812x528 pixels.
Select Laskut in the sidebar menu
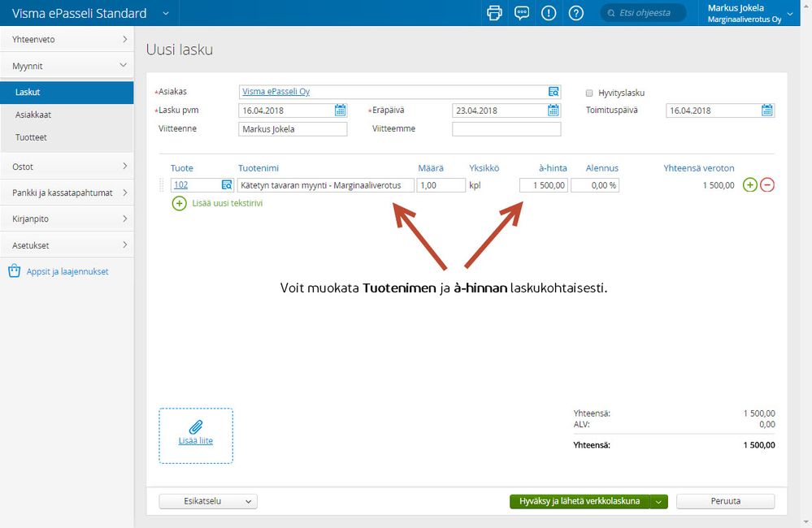67,92
